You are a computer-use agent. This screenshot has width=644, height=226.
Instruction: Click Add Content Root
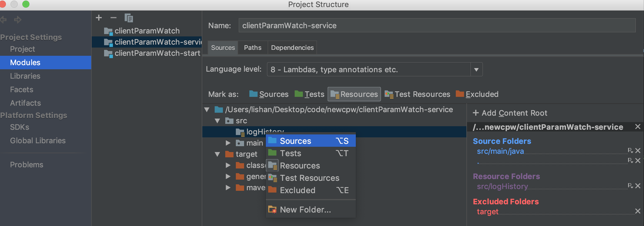[x=510, y=113]
